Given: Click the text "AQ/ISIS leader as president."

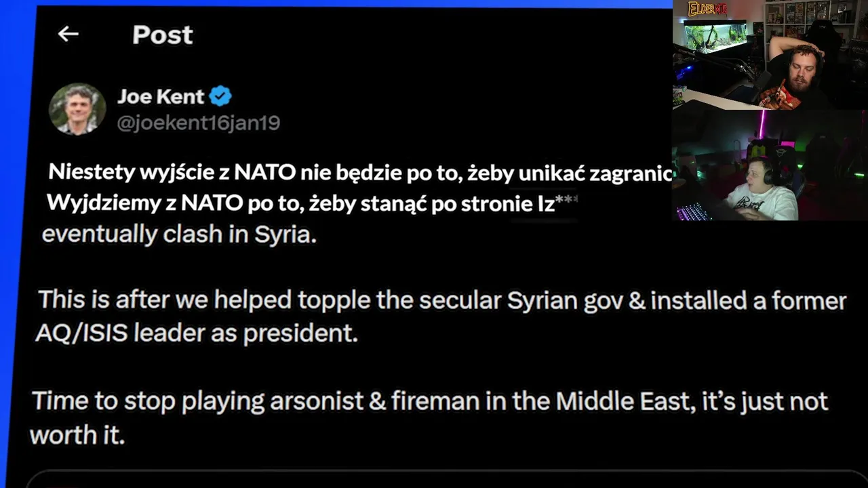Looking at the screenshot, I should point(197,333).
